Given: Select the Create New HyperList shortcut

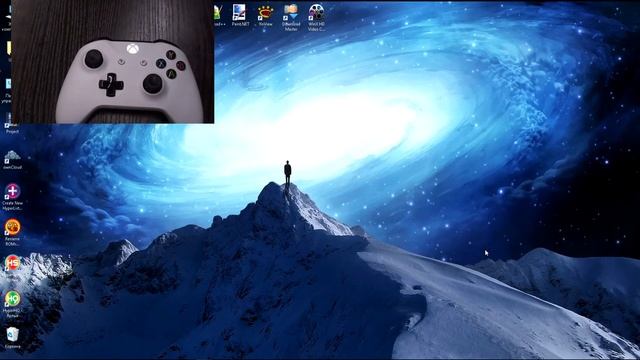Looking at the screenshot, I should click(x=12, y=197).
